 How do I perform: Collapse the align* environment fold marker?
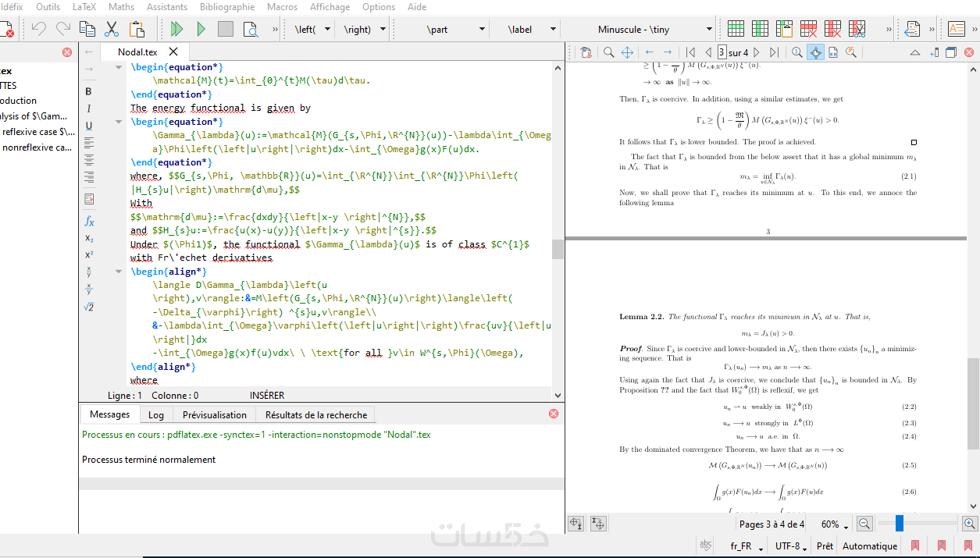119,272
